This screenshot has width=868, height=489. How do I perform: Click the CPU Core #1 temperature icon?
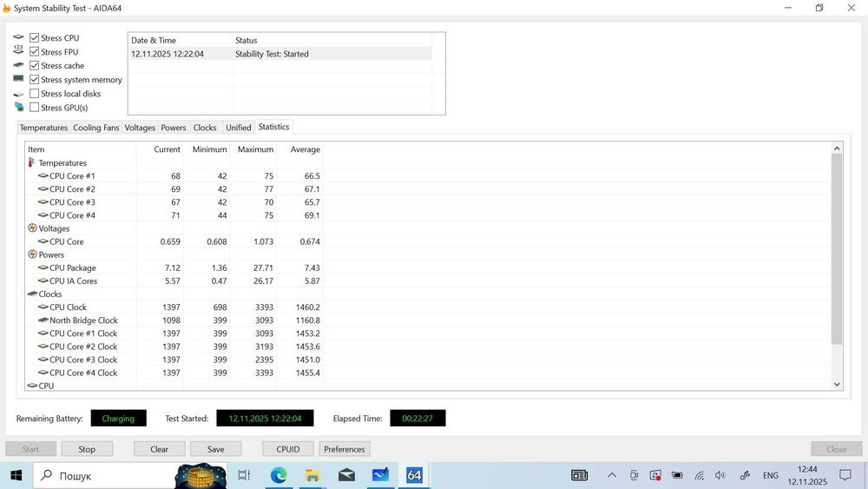(x=43, y=175)
